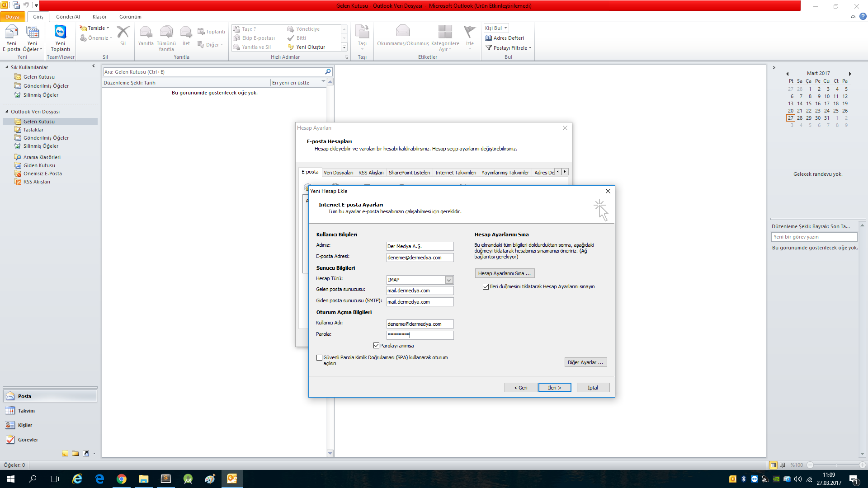This screenshot has width=868, height=488.
Task: Click the Sil delete icon
Action: point(123,36)
